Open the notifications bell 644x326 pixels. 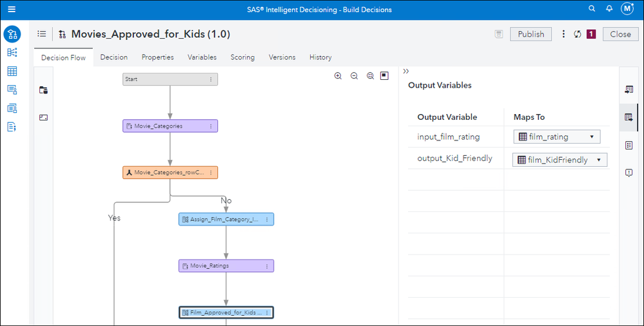click(x=609, y=9)
